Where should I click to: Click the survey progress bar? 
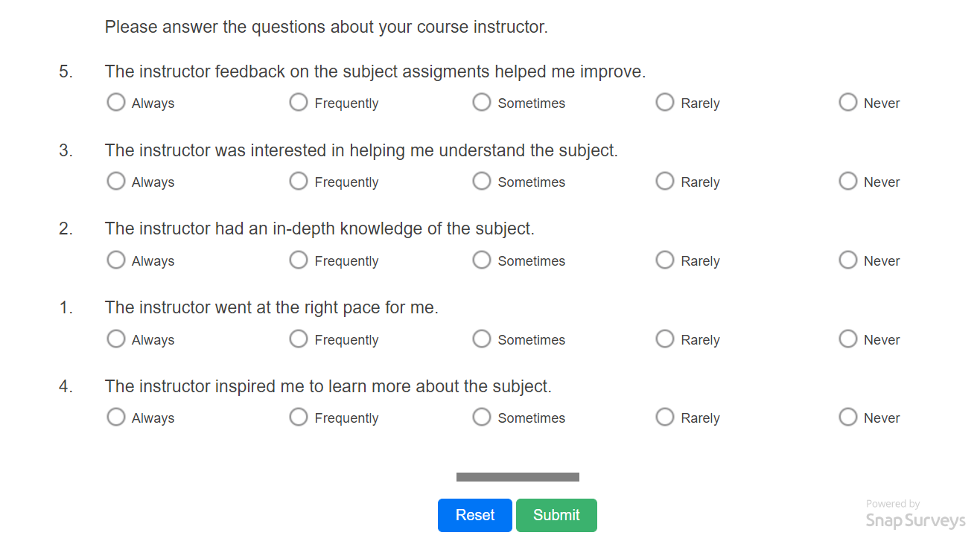tap(518, 476)
